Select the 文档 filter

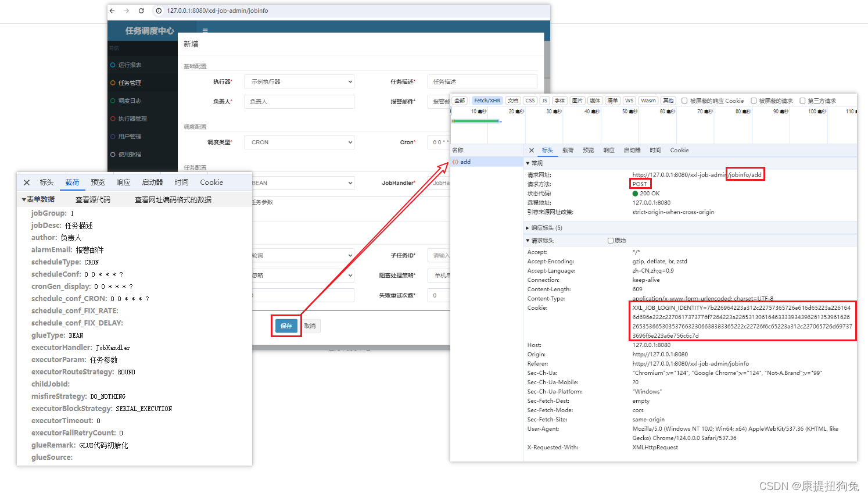tap(513, 101)
